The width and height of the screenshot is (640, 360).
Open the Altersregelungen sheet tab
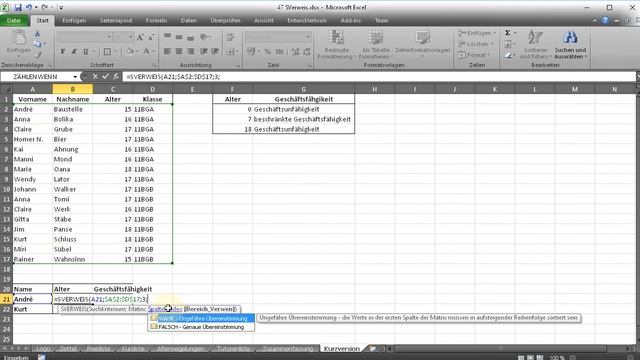click(180, 349)
